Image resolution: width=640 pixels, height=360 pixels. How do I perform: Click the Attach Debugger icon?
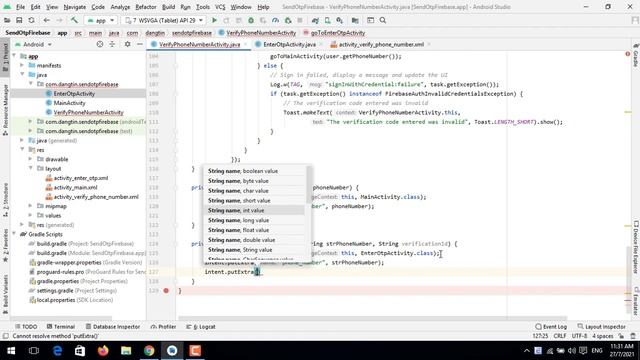(x=288, y=20)
